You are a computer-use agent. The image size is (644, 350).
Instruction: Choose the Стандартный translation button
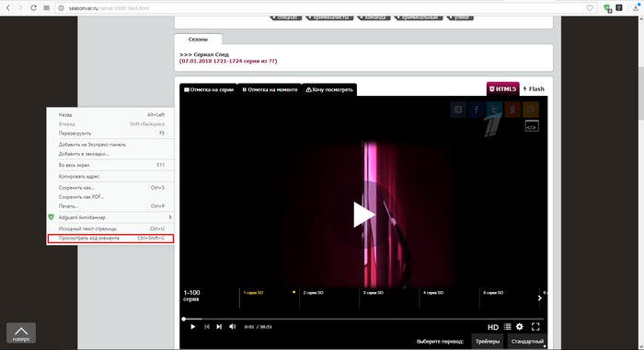click(x=527, y=342)
